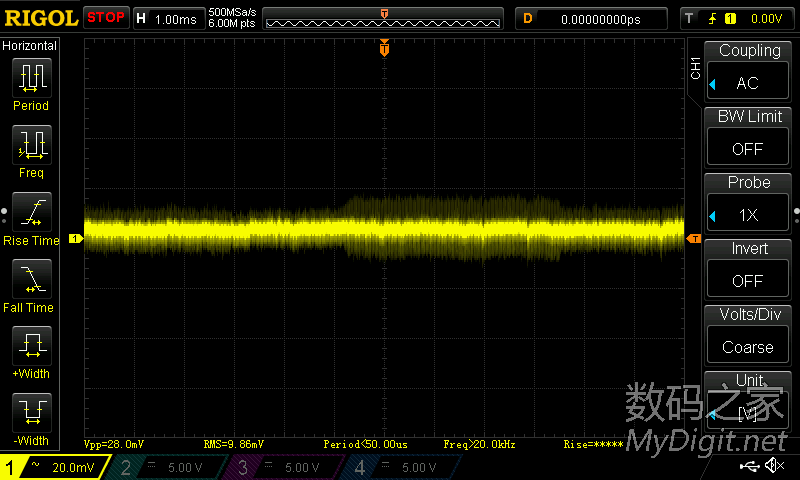Click the Vpp=28.0mV measurement
Image resolution: width=800 pixels, height=480 pixels.
pos(114,444)
